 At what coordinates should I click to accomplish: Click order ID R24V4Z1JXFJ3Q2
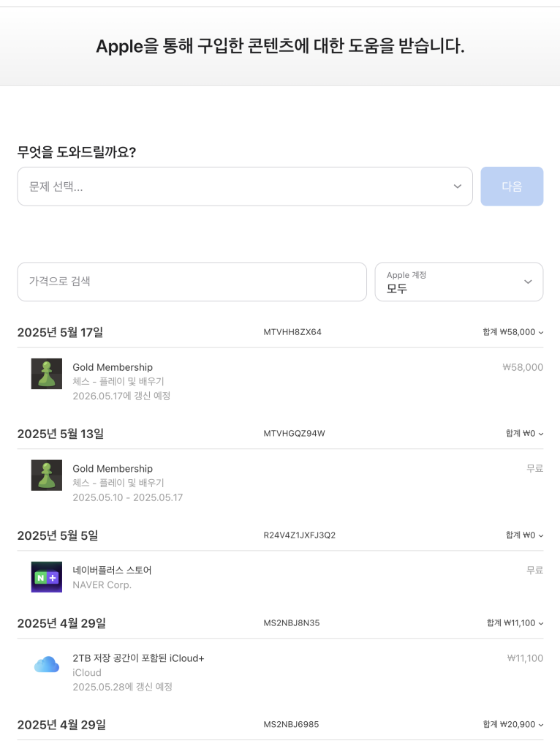pos(299,535)
